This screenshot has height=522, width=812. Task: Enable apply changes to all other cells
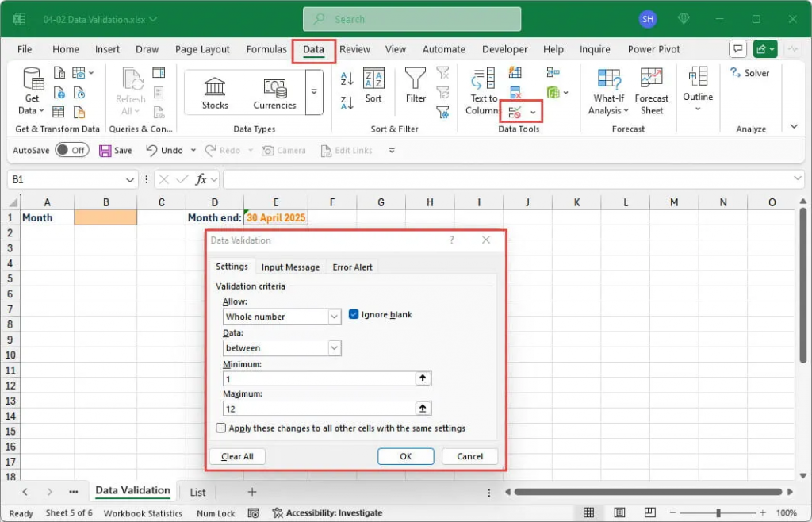221,428
